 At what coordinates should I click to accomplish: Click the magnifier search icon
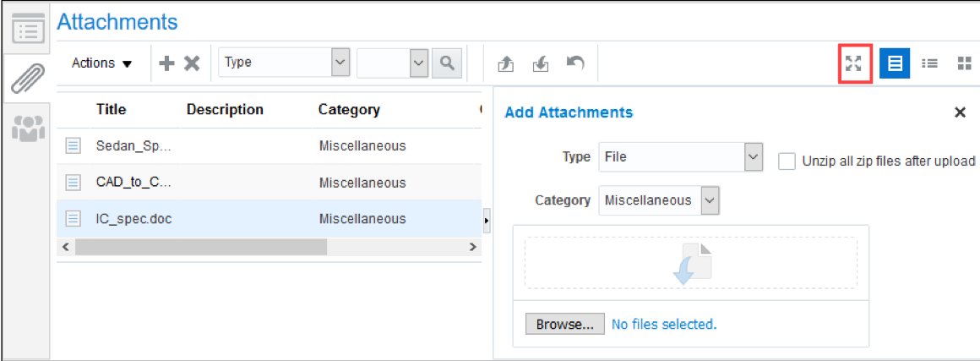[x=447, y=63]
